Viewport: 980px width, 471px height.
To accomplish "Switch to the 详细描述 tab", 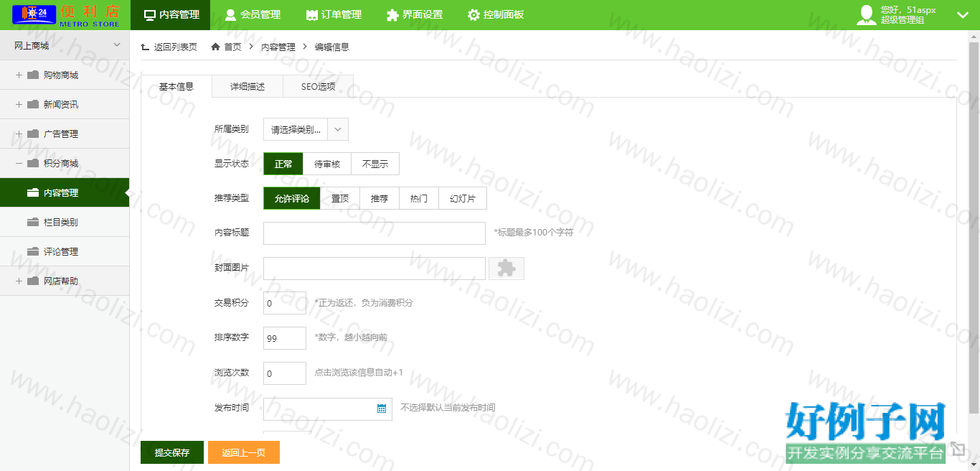I will coord(248,86).
